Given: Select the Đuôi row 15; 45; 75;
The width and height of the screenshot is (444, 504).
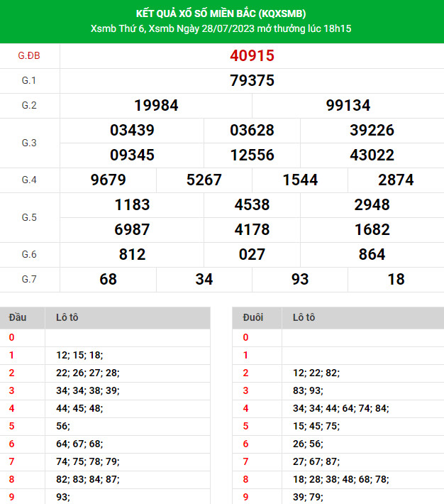Looking at the screenshot, I should [338, 426].
